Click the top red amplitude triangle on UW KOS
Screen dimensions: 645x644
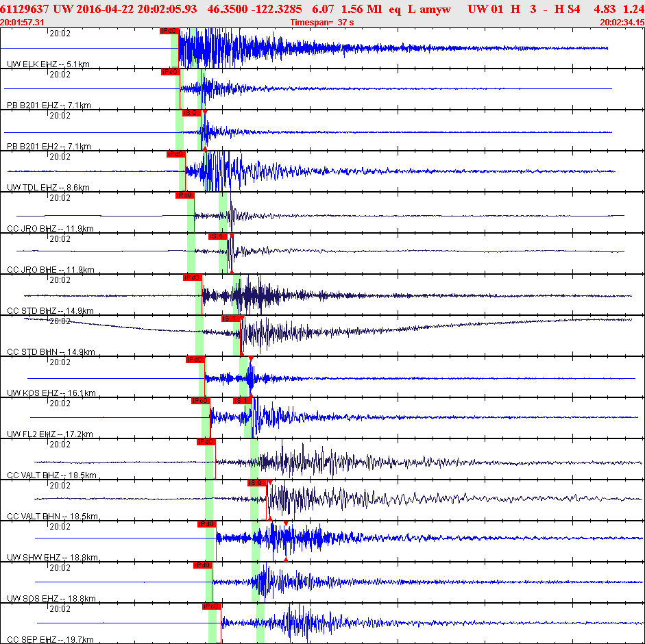251,359
